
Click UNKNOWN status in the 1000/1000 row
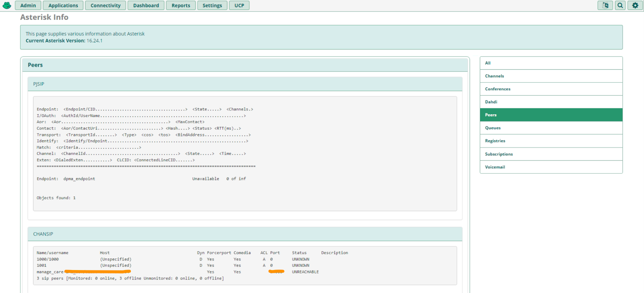pyautogui.click(x=301, y=259)
